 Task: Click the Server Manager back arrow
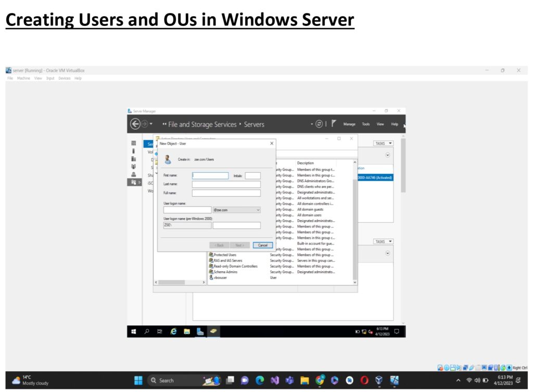click(x=135, y=124)
